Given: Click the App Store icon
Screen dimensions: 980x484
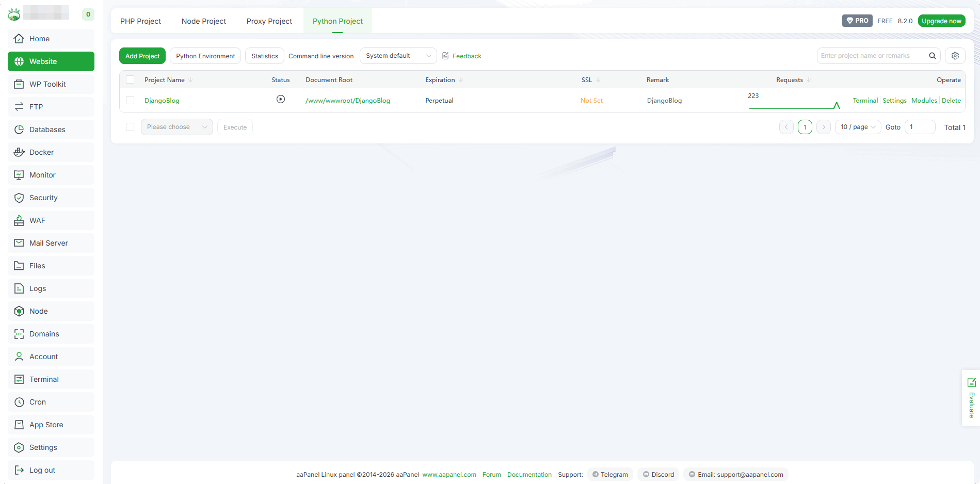Looking at the screenshot, I should 19,425.
